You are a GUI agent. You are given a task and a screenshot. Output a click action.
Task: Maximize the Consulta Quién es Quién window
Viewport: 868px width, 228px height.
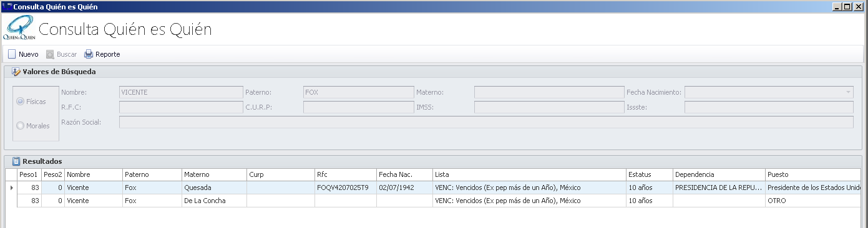(x=847, y=6)
